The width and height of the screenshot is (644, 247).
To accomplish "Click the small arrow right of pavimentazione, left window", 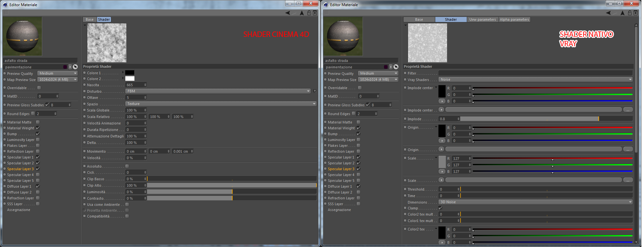I will tap(70, 67).
